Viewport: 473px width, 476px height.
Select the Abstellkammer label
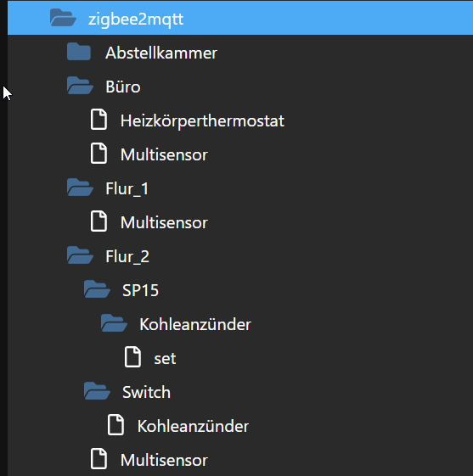(161, 53)
